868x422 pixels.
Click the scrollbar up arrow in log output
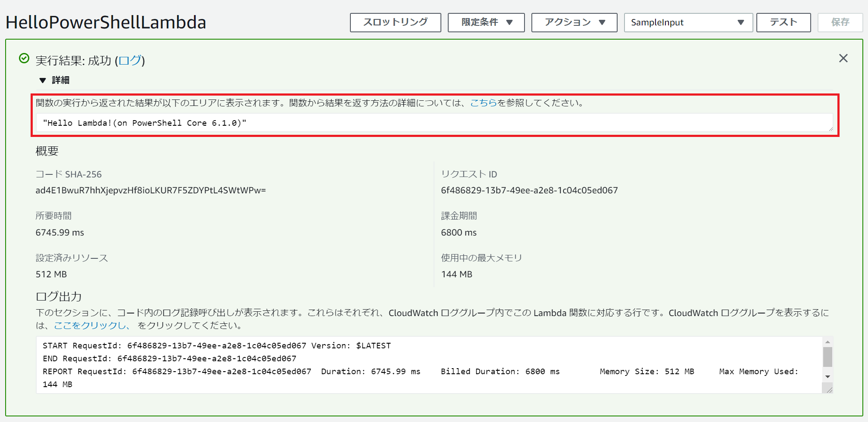(x=827, y=342)
